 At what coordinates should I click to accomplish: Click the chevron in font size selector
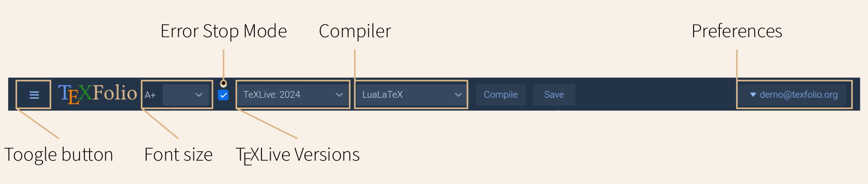199,95
